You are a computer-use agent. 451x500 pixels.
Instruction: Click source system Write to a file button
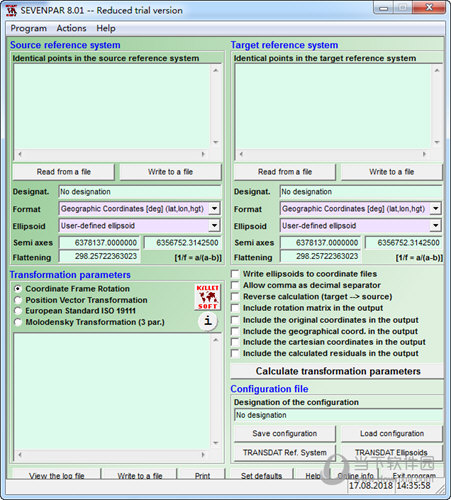(x=170, y=172)
